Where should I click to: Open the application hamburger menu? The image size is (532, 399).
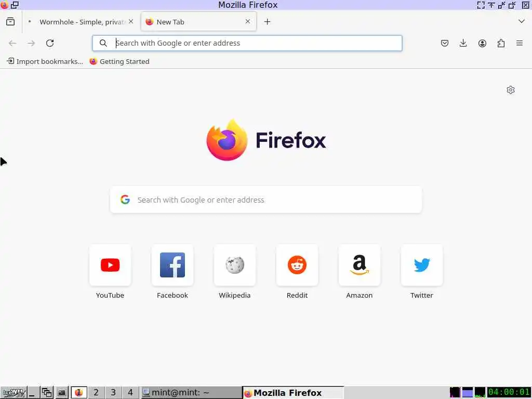pyautogui.click(x=520, y=43)
